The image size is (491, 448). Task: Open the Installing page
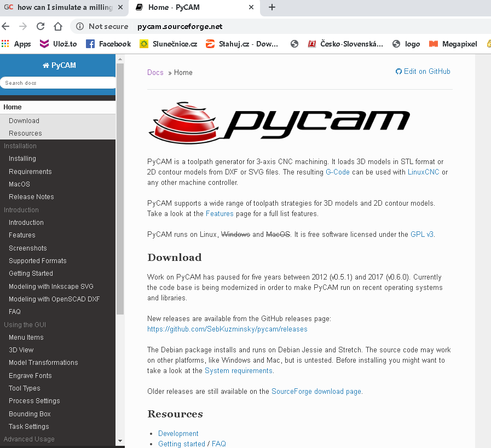(x=22, y=159)
